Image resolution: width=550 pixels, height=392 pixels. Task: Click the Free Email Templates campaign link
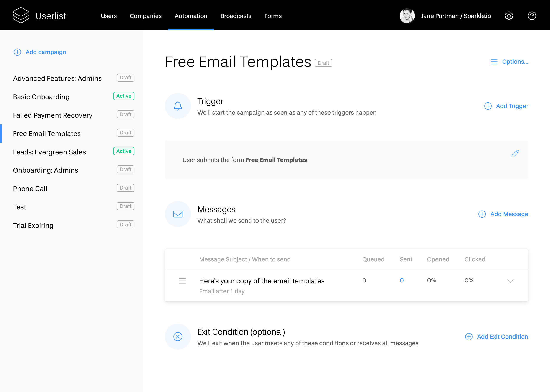click(x=46, y=133)
